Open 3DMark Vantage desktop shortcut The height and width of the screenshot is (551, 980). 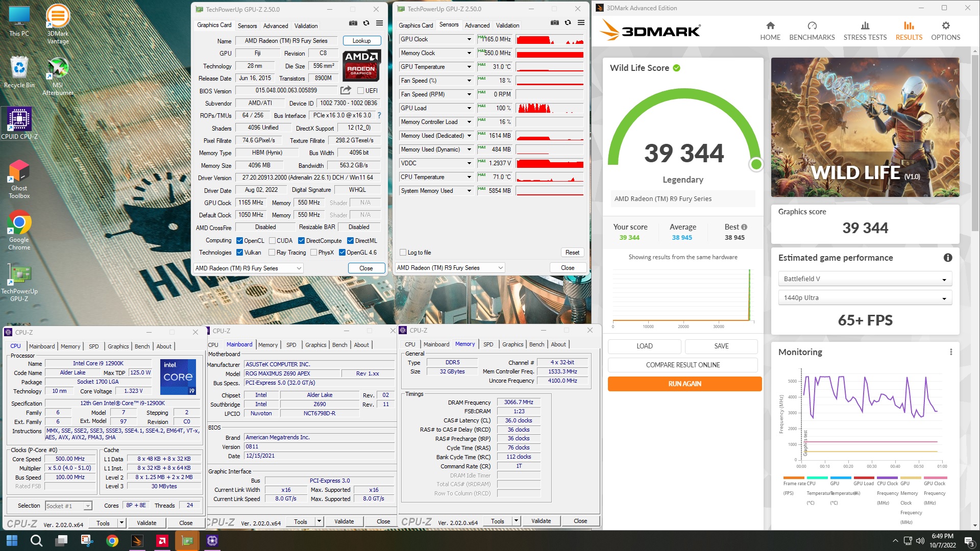[58, 24]
